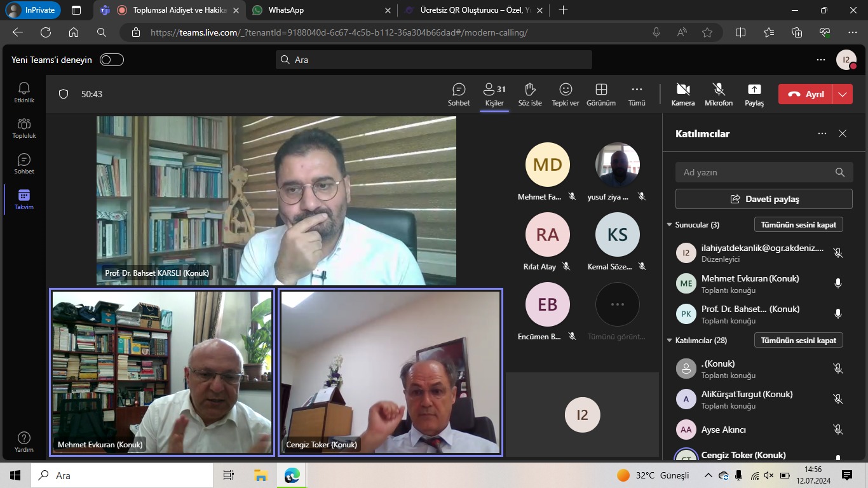868x488 pixels.
Task: Click the Daveti paylaş button
Action: [x=764, y=199]
